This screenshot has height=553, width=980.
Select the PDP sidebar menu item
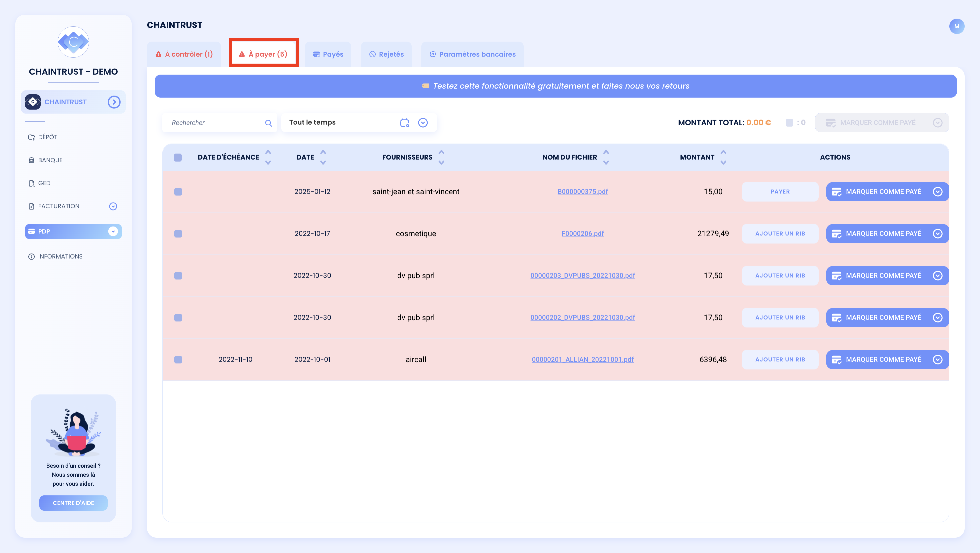[x=73, y=231]
